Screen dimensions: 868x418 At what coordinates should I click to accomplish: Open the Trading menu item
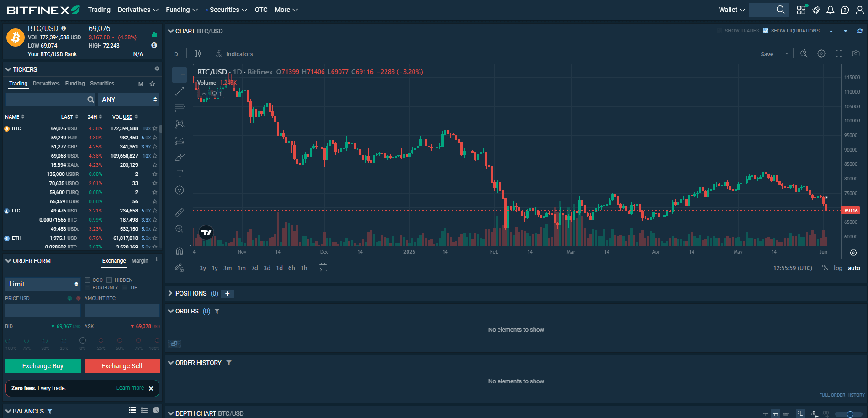click(99, 10)
